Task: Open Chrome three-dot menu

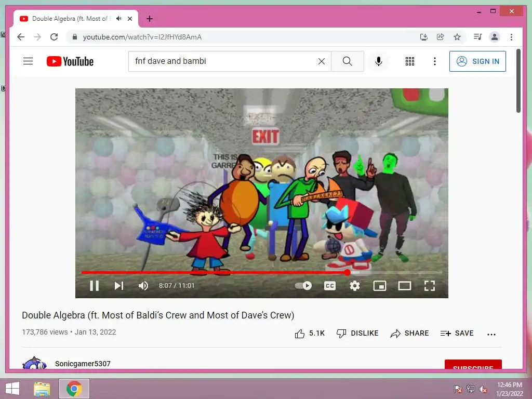Action: coord(511,37)
